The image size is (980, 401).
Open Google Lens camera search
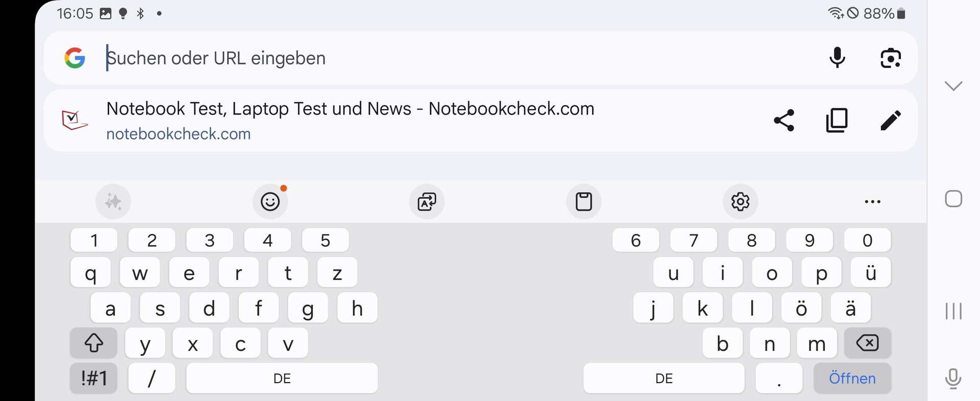[891, 58]
